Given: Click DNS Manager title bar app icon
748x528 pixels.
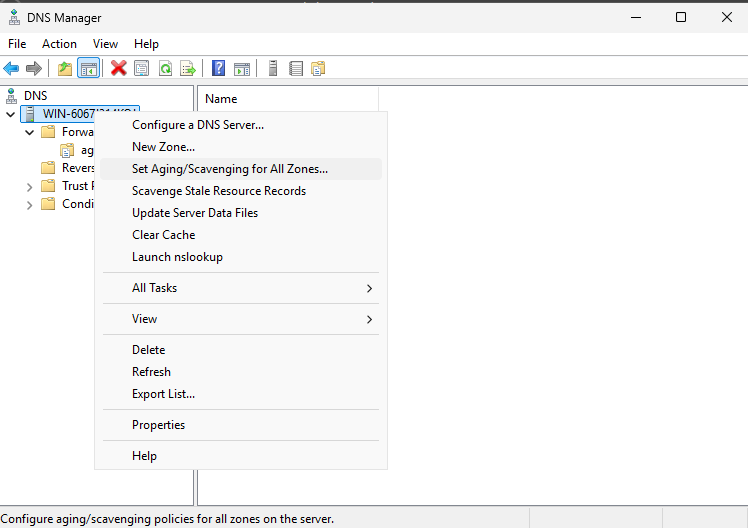Looking at the screenshot, I should [x=14, y=17].
